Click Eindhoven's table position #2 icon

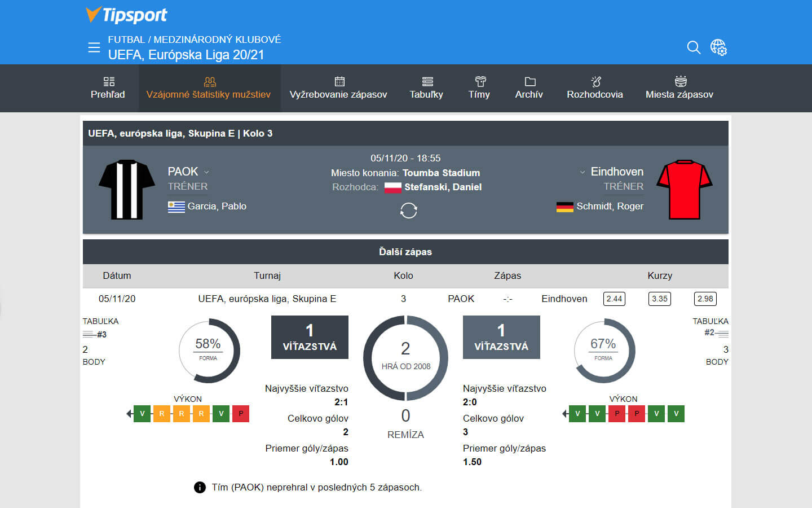[x=716, y=332]
